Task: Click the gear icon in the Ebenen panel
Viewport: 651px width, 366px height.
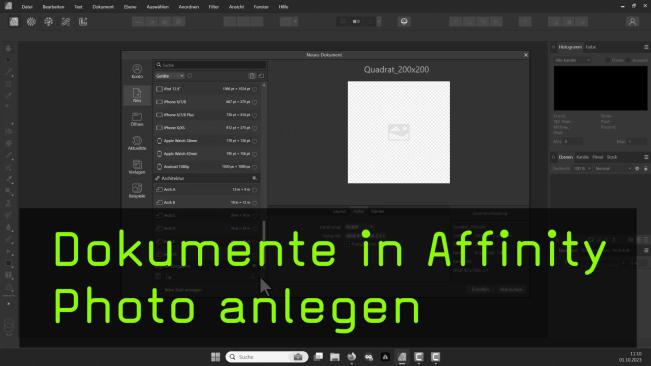Action: (x=637, y=168)
